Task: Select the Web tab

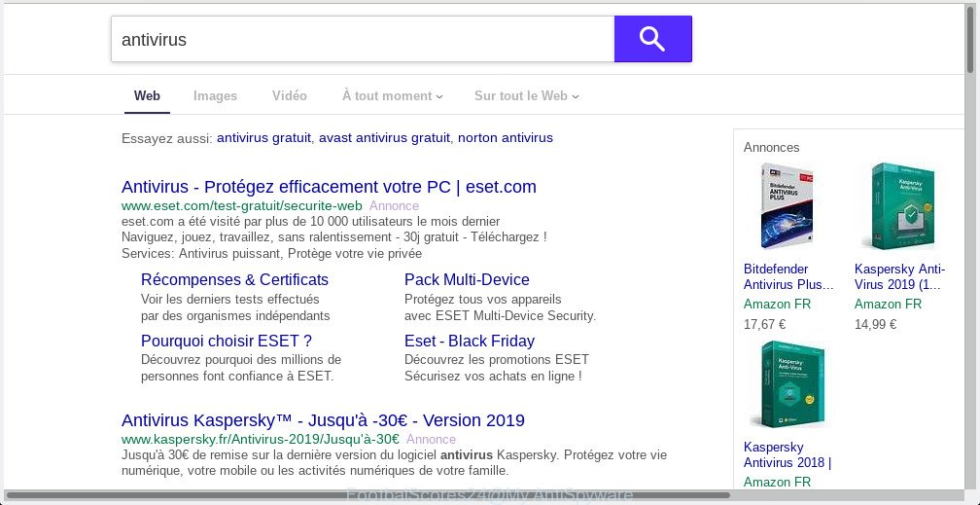Action: (x=147, y=95)
